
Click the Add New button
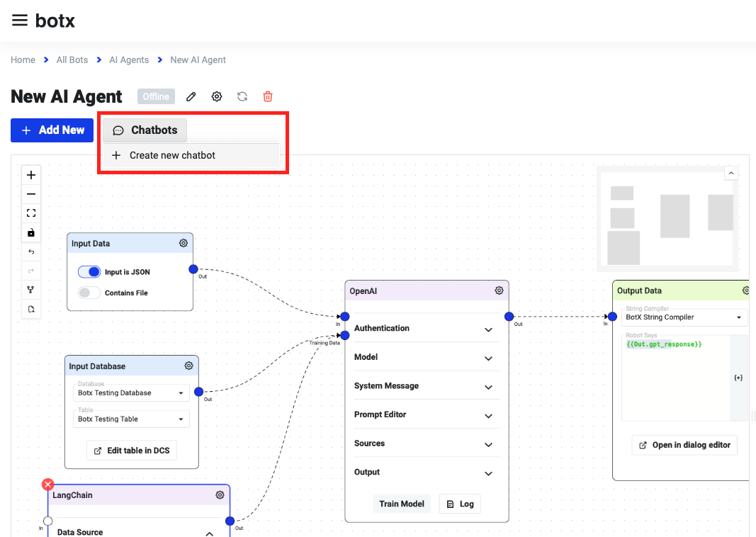52,130
